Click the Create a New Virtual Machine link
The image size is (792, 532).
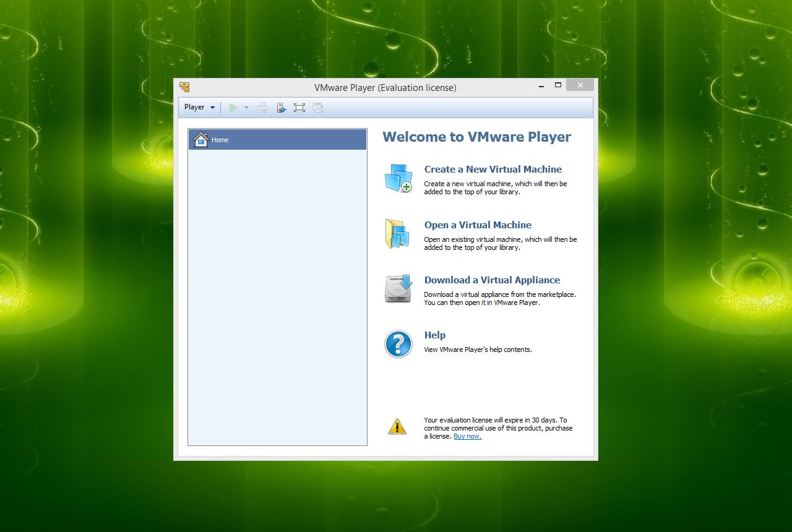pyautogui.click(x=493, y=169)
